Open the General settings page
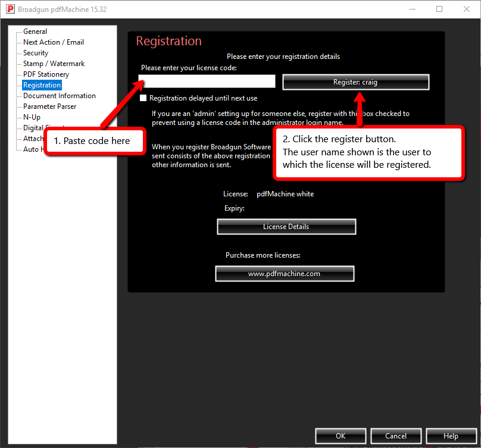 pos(35,32)
